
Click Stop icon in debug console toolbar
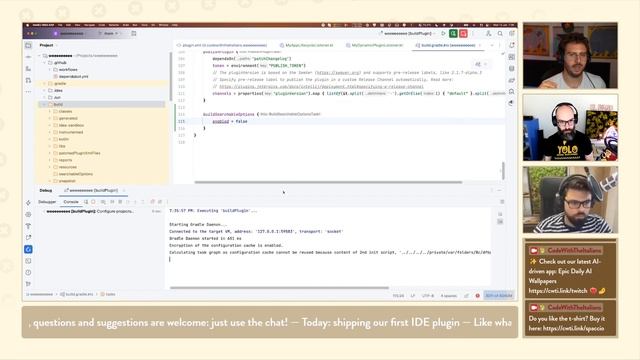[93, 202]
